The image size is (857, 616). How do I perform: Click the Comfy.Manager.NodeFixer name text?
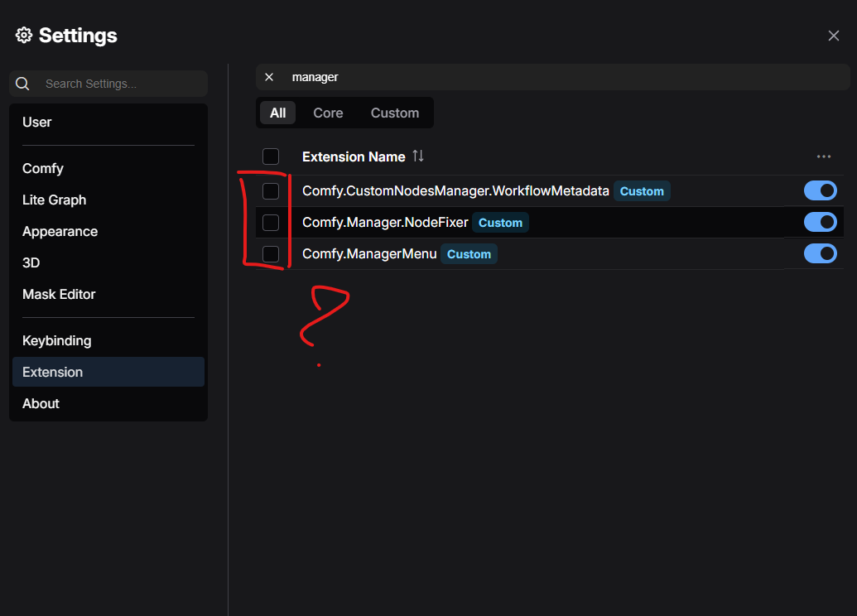(385, 223)
